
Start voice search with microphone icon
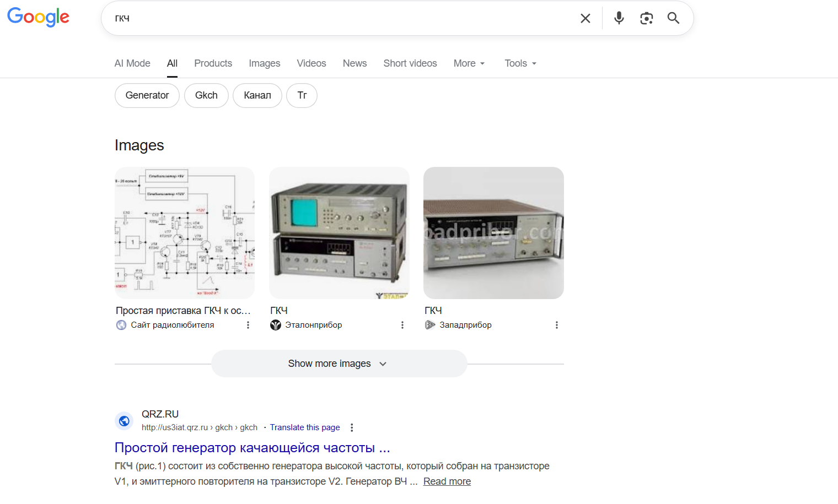click(x=619, y=18)
